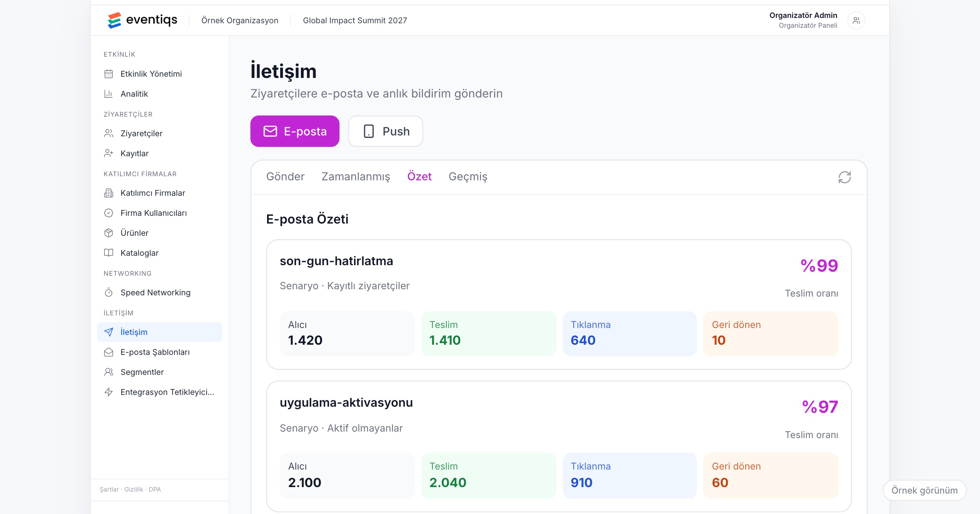The width and height of the screenshot is (980, 514).
Task: Click the Alıcı 2.100 stat box
Action: tap(347, 476)
